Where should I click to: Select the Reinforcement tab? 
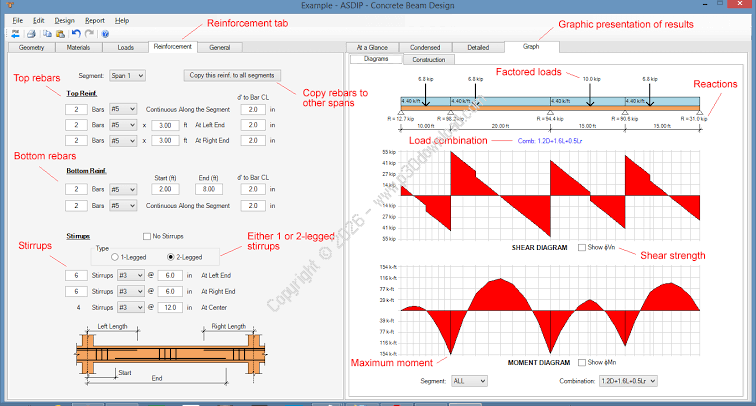point(173,46)
